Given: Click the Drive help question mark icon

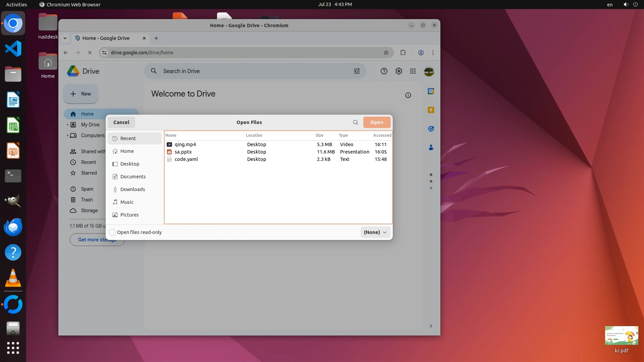Looking at the screenshot, I should tap(384, 71).
